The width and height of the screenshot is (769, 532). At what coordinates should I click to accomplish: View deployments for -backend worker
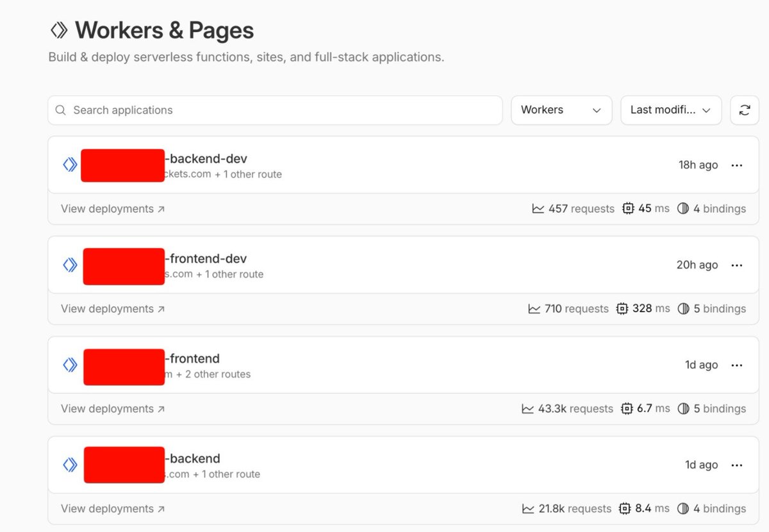coord(113,509)
